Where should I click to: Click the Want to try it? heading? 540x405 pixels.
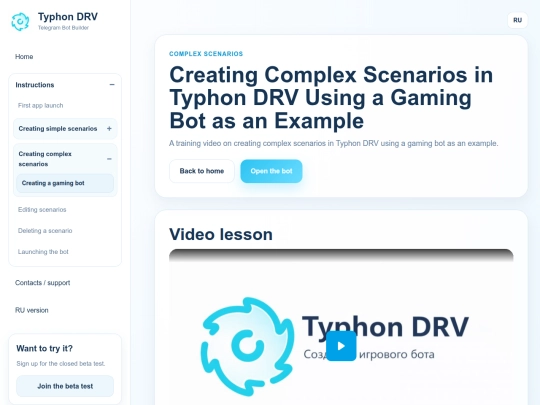44,349
